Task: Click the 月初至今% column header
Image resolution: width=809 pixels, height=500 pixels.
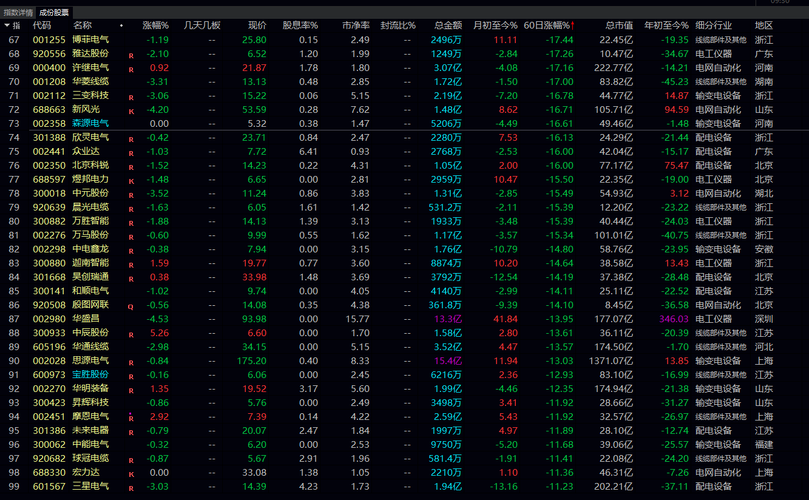Action: click(x=495, y=25)
